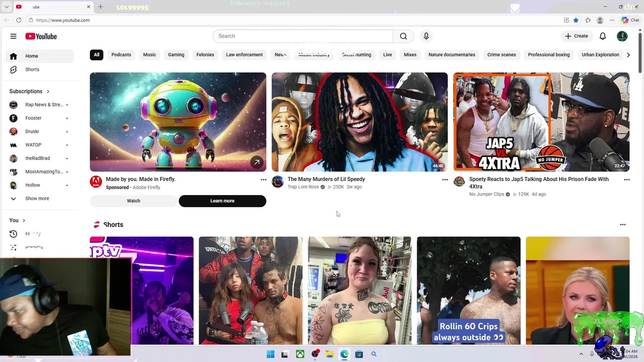644x362 pixels.
Task: Click the Learn more ad button
Action: tap(222, 201)
